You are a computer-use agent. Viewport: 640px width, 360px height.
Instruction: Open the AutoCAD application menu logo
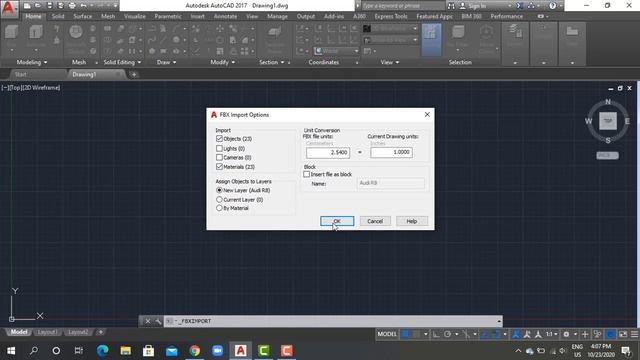click(9, 8)
